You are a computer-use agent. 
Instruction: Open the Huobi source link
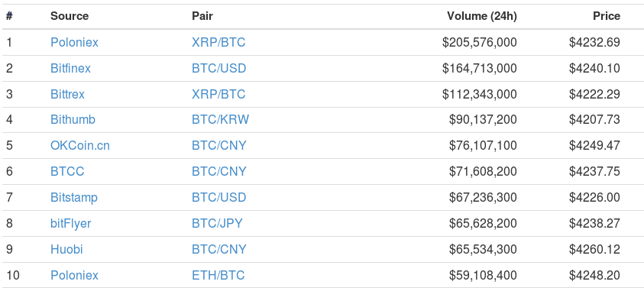66,249
